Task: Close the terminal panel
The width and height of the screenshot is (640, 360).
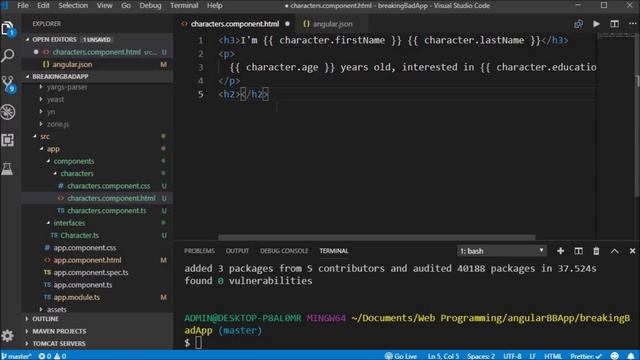Action: [632, 251]
